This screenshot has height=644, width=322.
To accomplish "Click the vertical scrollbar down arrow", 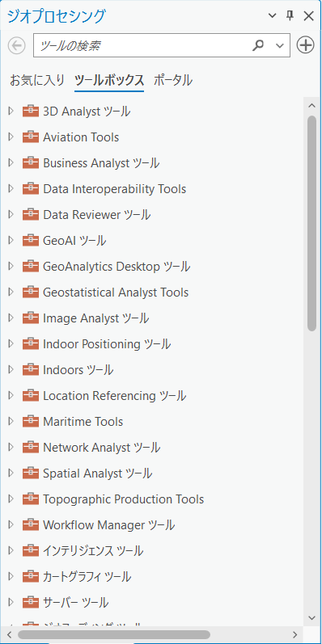I will pos(311,617).
